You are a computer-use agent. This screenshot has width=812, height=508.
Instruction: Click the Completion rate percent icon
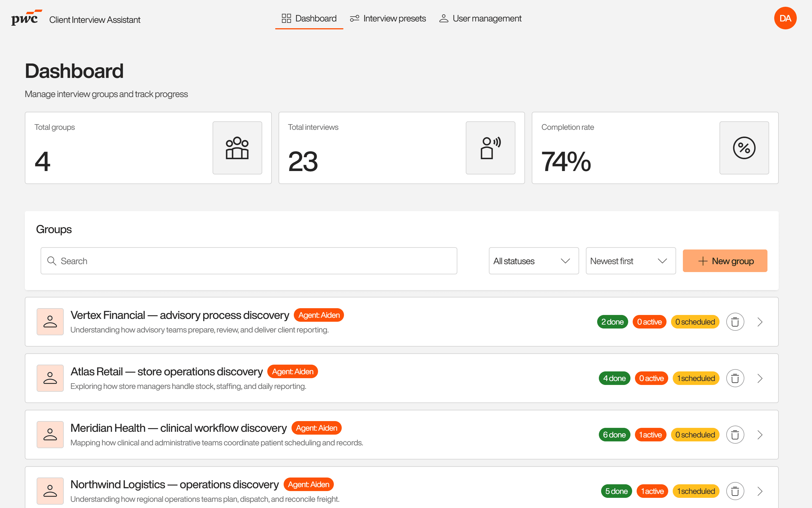744,148
